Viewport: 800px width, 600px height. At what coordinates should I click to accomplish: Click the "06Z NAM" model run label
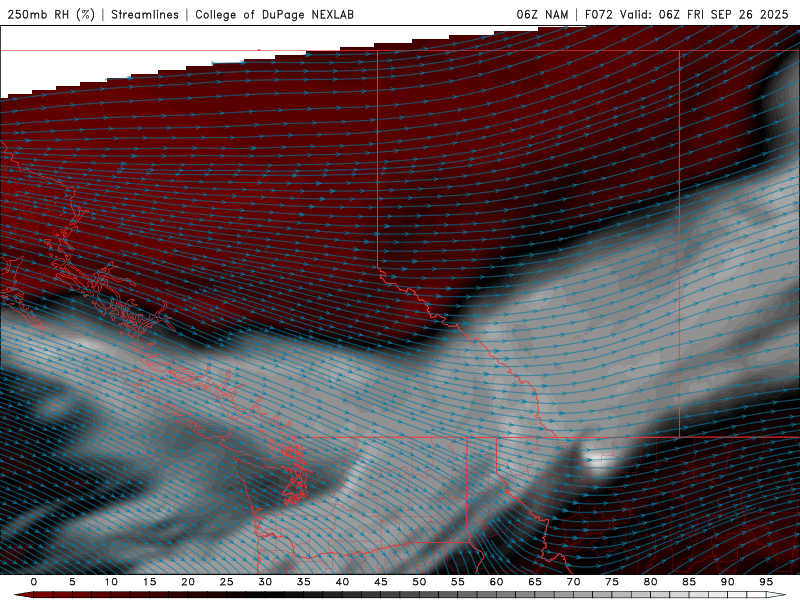point(542,14)
